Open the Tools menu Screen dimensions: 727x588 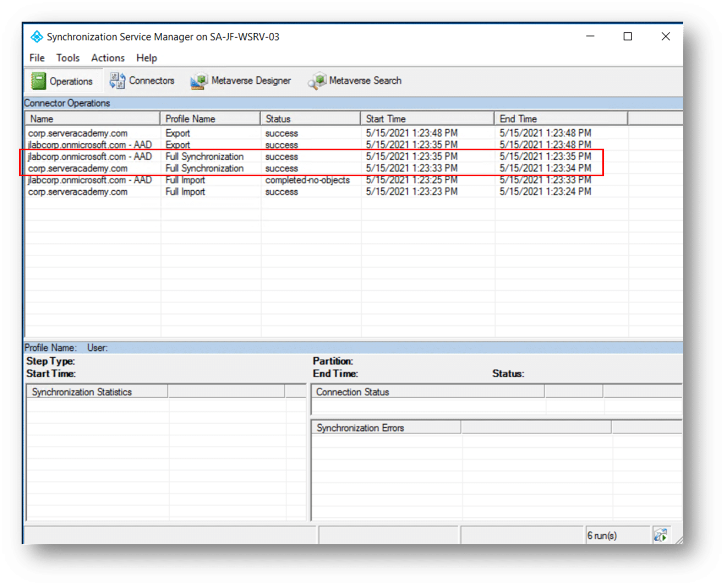pyautogui.click(x=67, y=58)
